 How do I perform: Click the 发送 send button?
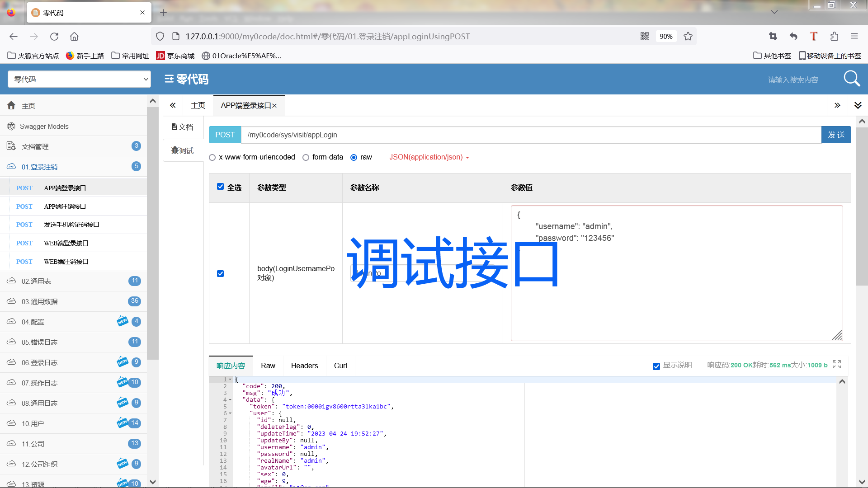pos(836,135)
